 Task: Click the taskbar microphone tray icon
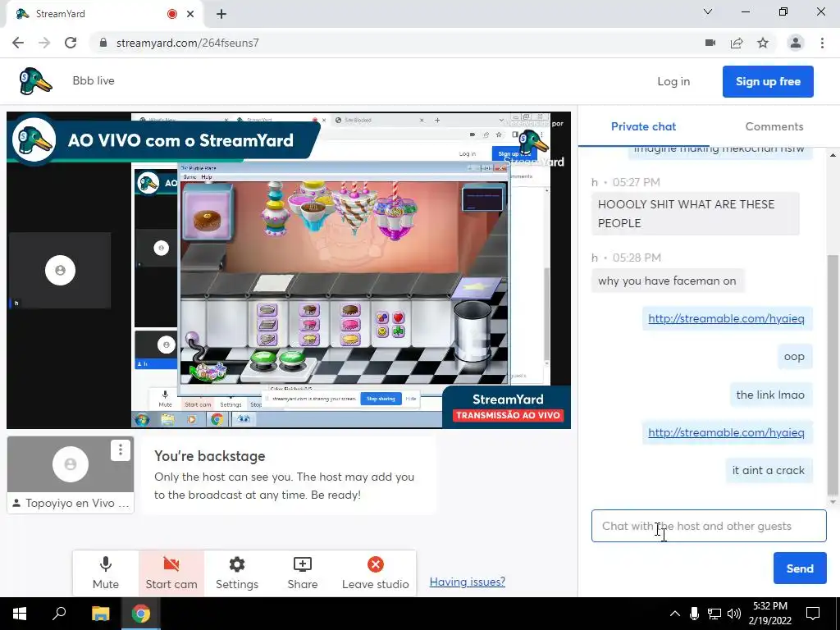694,614
